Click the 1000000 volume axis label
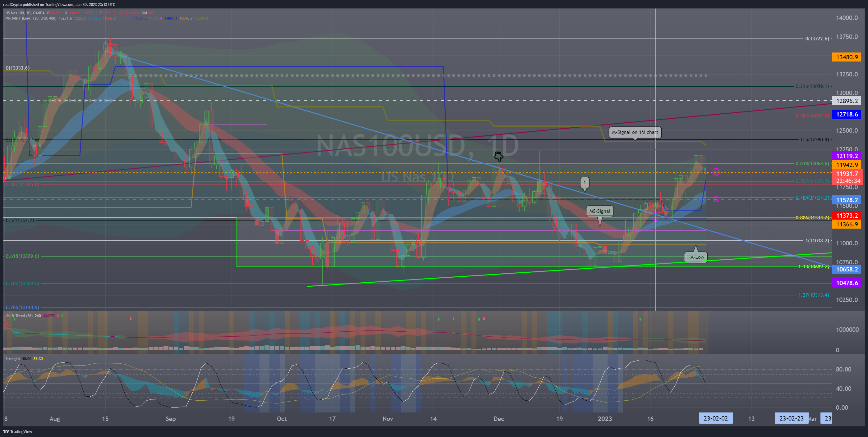This screenshot has height=437, width=868. 847,330
